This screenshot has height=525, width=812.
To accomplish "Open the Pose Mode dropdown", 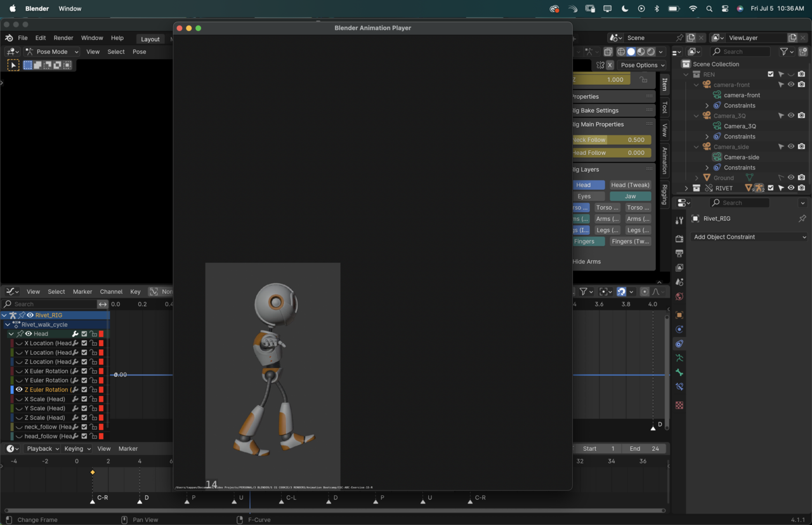I will tap(52, 52).
